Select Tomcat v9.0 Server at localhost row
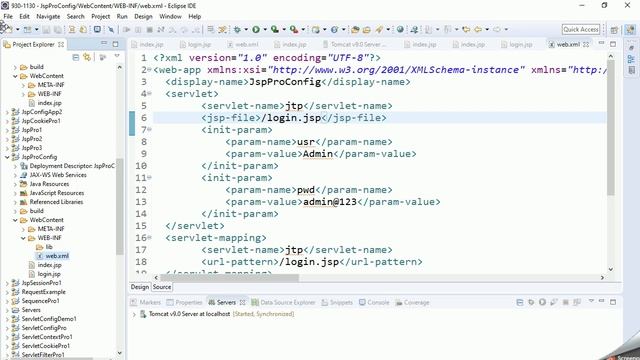The image size is (640, 360). [217, 314]
